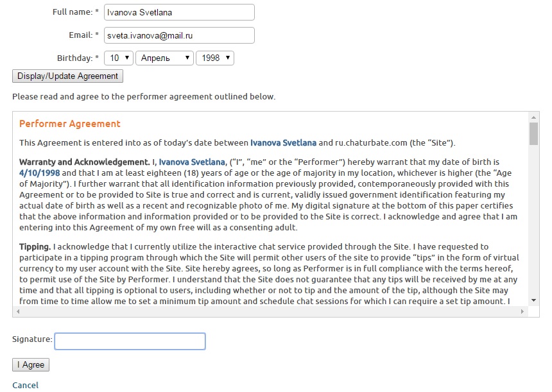Click the bold Tipping paragraph heading
Screen dimensions: 552x392
pos(35,246)
